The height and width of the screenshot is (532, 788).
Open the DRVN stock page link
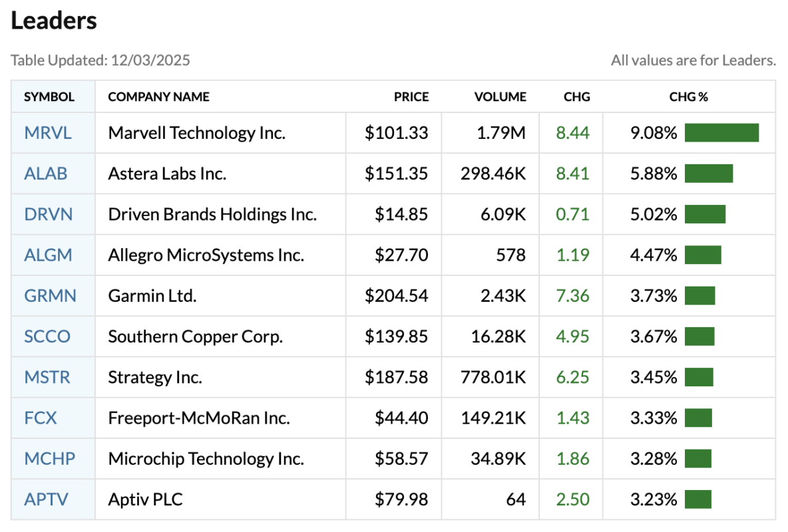(x=48, y=215)
